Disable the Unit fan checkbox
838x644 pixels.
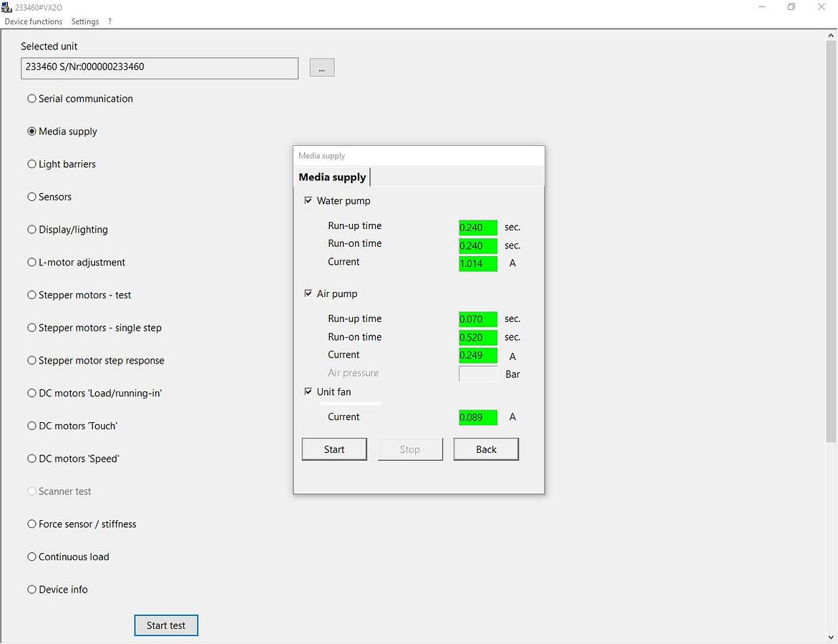coord(308,392)
